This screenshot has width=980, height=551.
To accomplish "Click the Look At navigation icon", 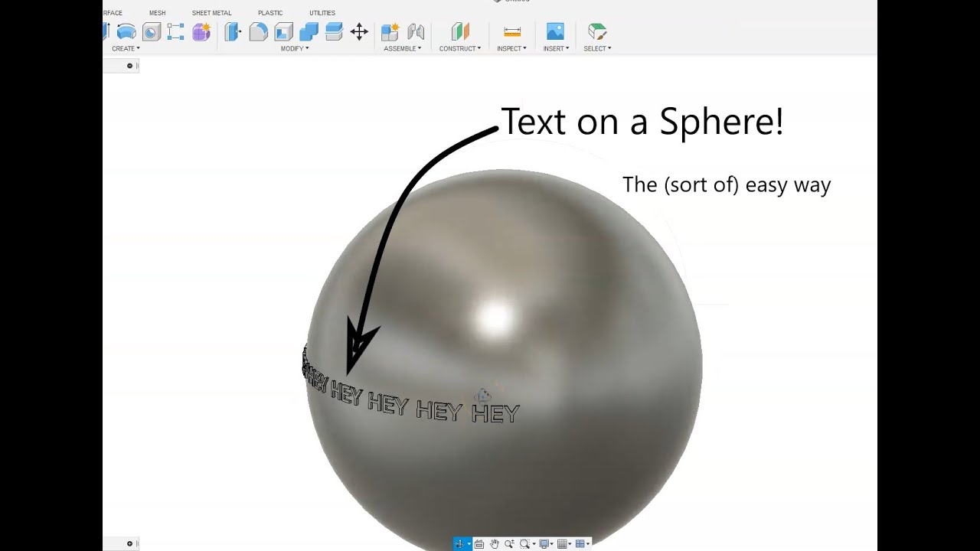I will [479, 544].
